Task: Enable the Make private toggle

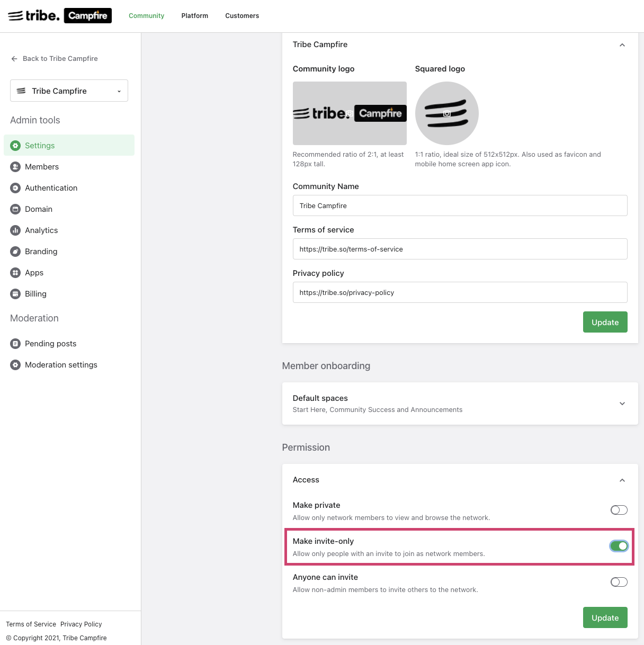Action: (x=619, y=510)
